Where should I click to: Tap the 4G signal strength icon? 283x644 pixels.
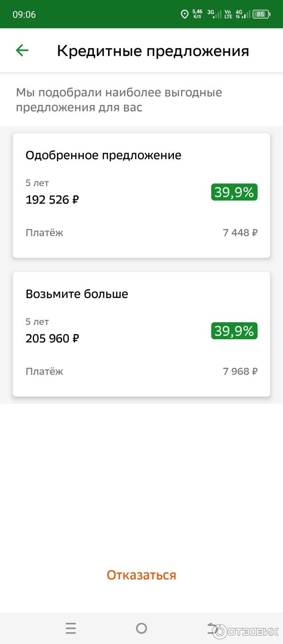click(243, 14)
